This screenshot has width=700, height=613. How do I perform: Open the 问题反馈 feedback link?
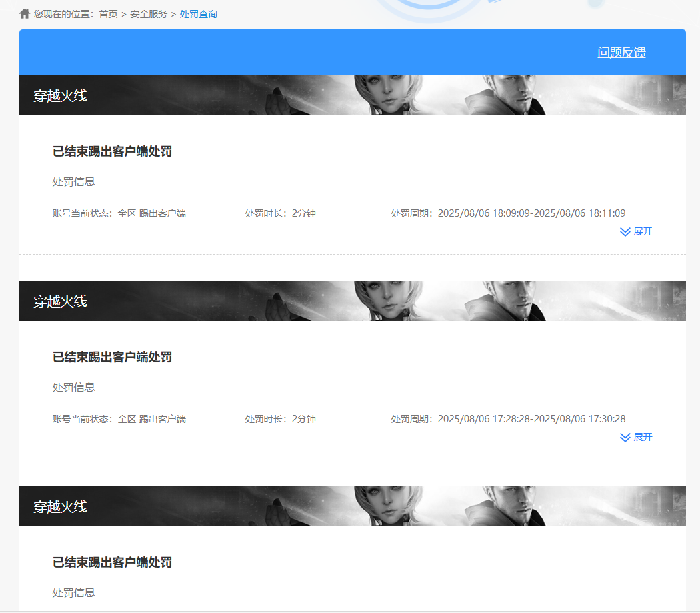[622, 52]
